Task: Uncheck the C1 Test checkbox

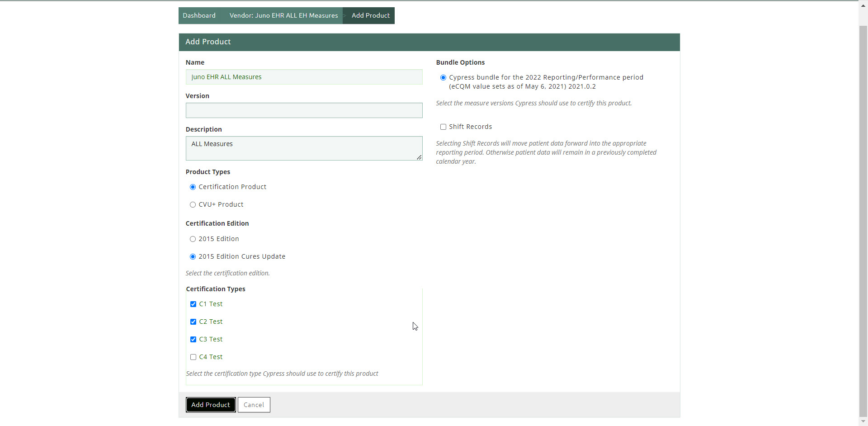Action: [x=193, y=304]
